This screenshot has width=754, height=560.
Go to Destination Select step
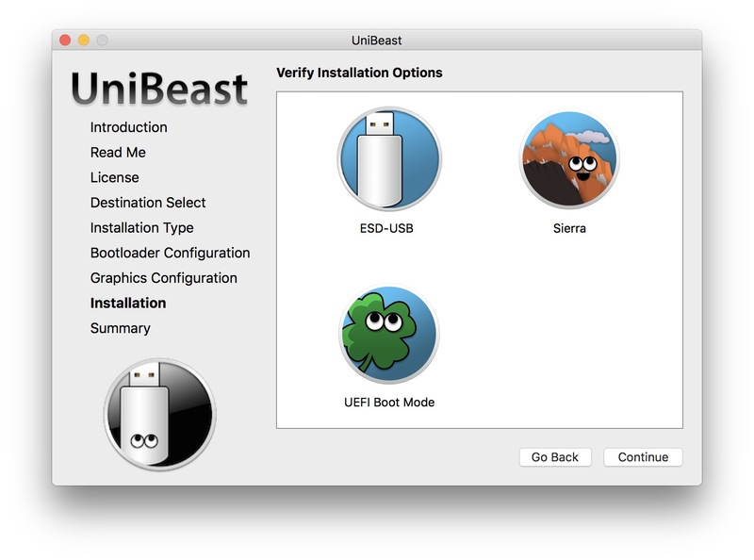[x=148, y=203]
